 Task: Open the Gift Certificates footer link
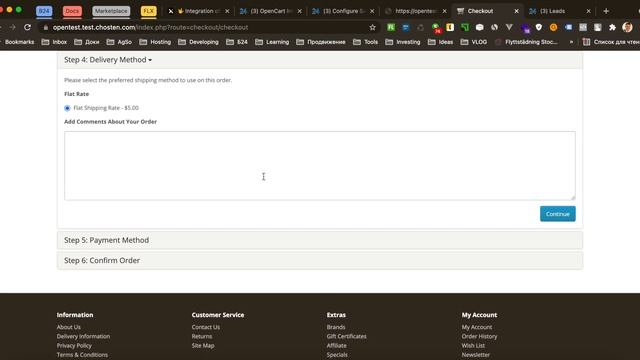[347, 336]
